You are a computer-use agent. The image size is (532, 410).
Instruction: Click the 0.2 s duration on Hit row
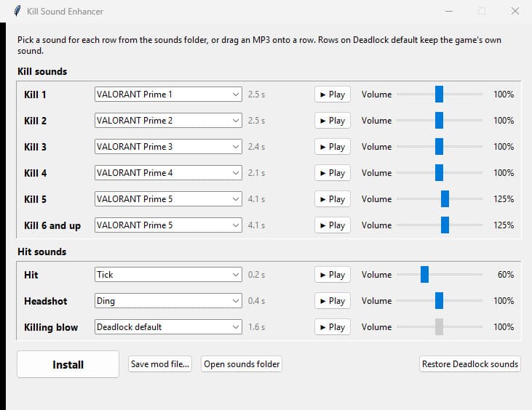click(256, 275)
